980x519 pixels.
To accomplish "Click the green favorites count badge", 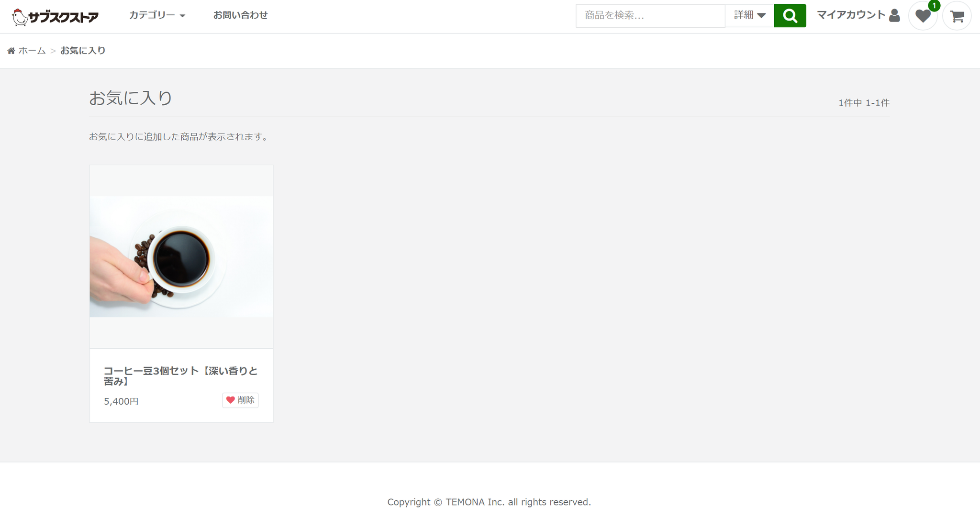I will tap(934, 6).
